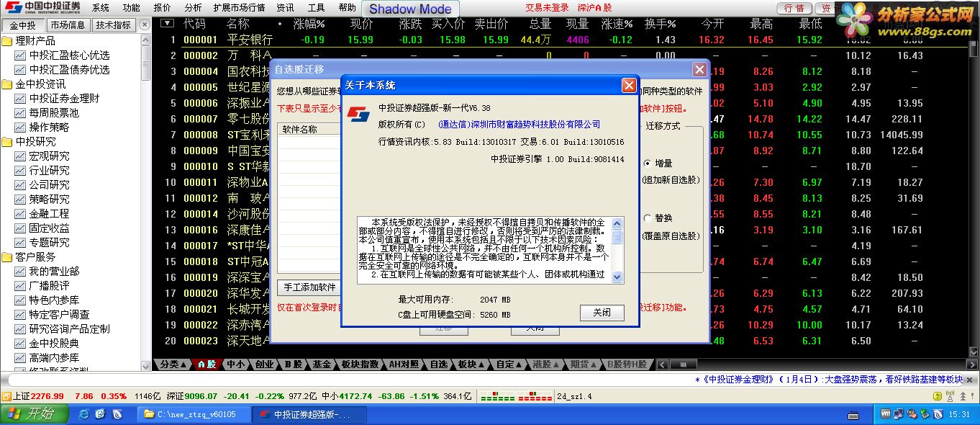
Task: Expand the 分类 bottom tab menu
Action: [x=173, y=364]
